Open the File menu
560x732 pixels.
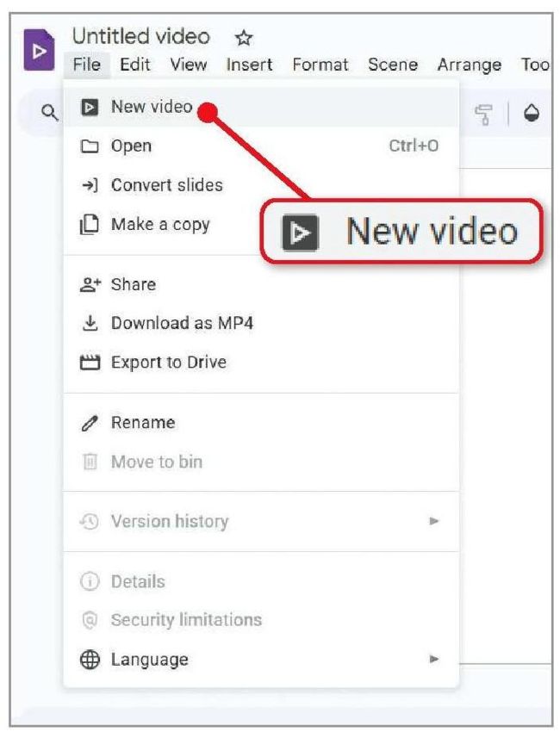[x=87, y=65]
